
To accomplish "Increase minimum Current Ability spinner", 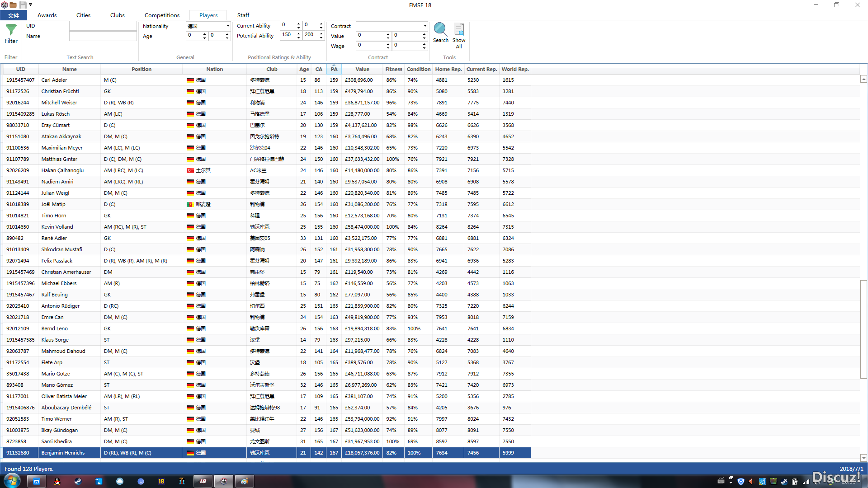I will [x=298, y=23].
